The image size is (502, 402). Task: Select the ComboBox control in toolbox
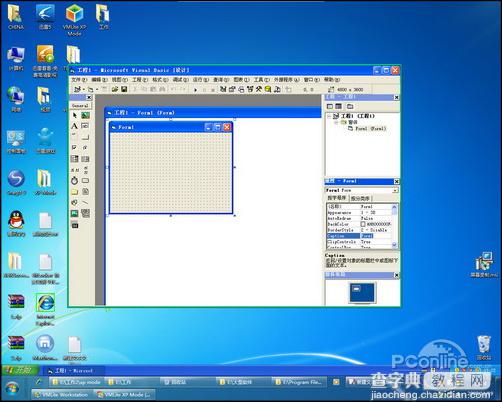point(75,159)
